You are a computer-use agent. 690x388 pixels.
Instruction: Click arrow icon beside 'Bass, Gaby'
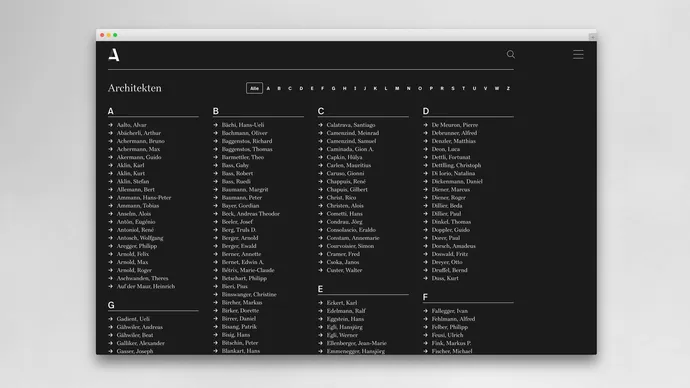(216, 165)
